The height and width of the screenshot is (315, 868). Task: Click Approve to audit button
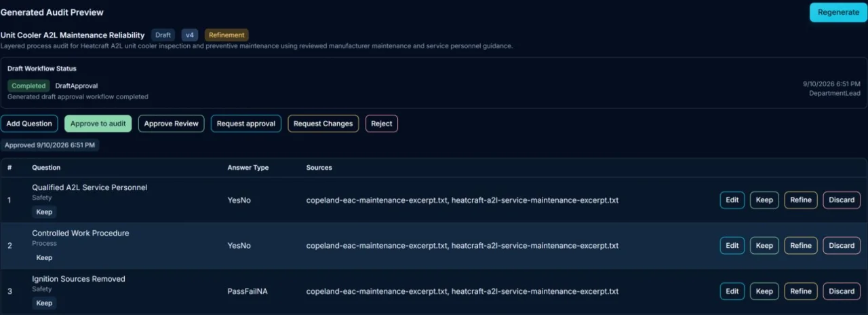click(x=98, y=124)
